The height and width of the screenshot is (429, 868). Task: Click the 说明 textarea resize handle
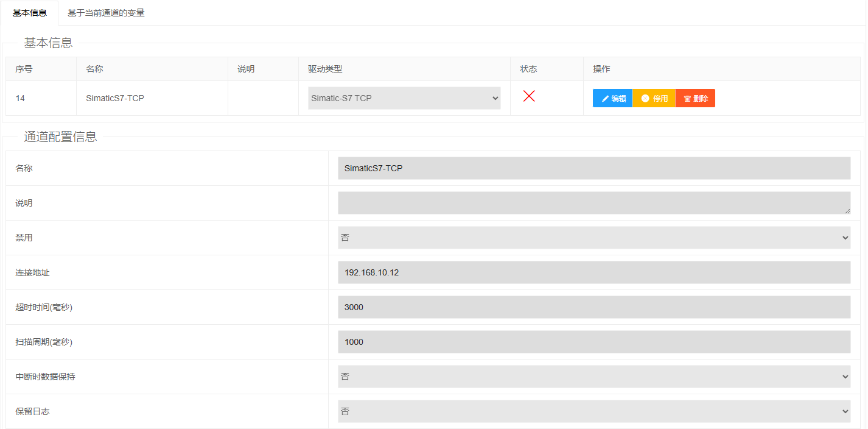coord(847,211)
